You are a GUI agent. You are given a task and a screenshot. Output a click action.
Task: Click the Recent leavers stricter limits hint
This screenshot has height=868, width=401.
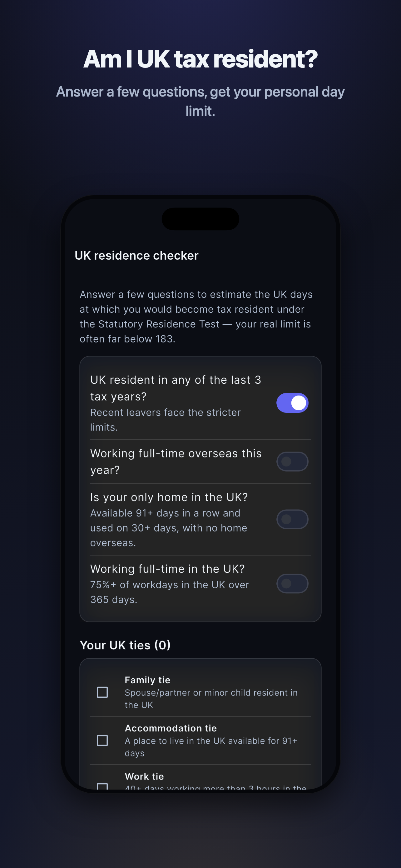(x=166, y=420)
